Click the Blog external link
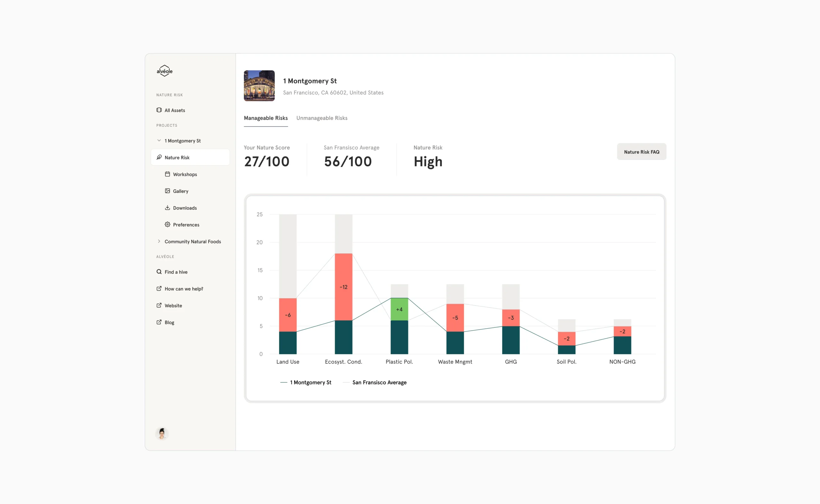The width and height of the screenshot is (820, 504). [169, 322]
